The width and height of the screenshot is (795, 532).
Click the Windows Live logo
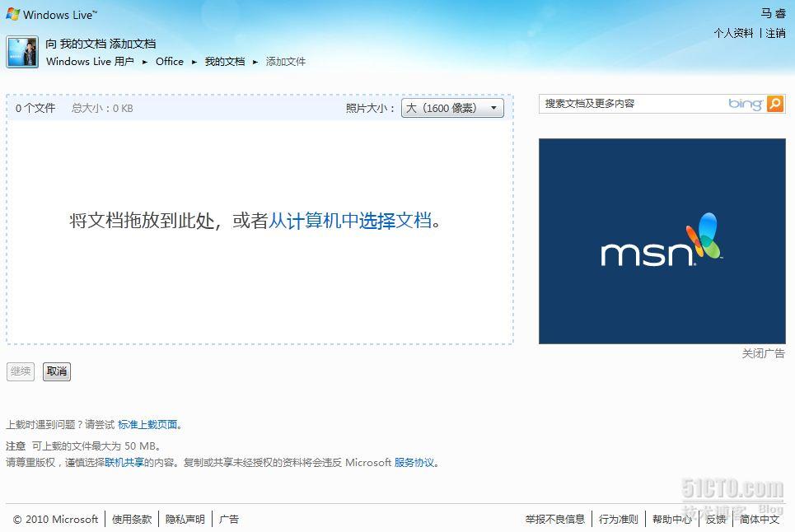click(x=52, y=14)
